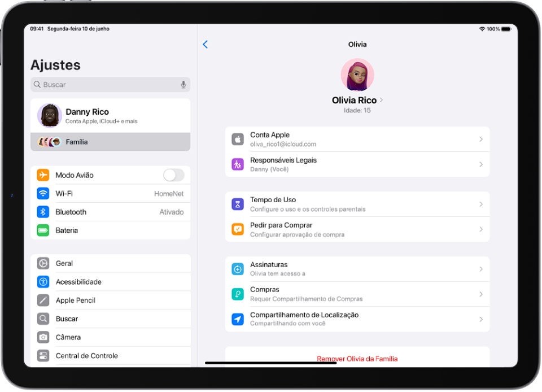Image resolution: width=542 pixels, height=392 pixels.
Task: Open Compartilhamento de Localização via its chevron
Action: 481,319
